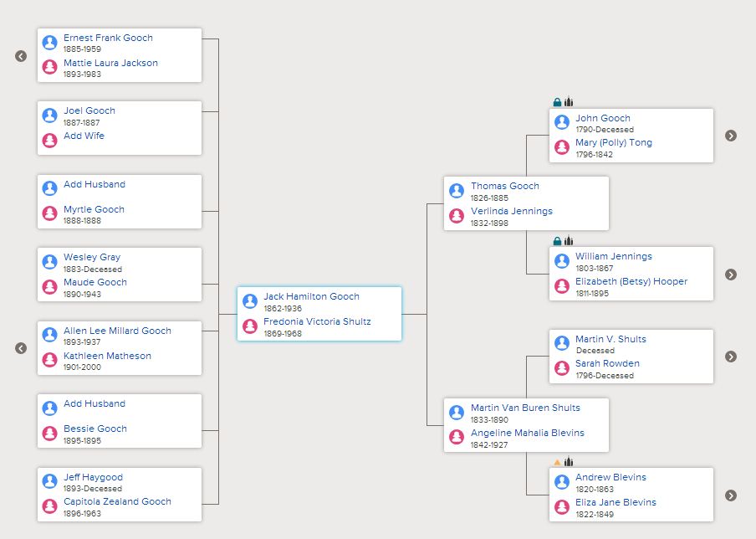Click the pink female avatar of Verlinda Jennings

[457, 216]
